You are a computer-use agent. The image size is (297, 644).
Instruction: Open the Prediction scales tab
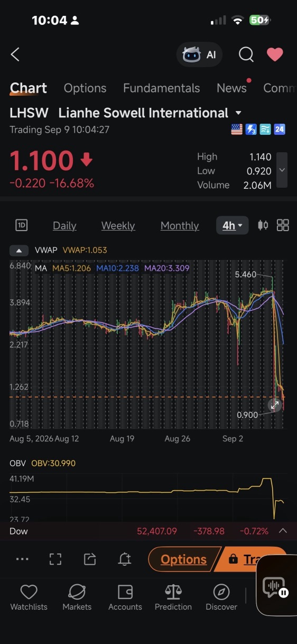[173, 597]
